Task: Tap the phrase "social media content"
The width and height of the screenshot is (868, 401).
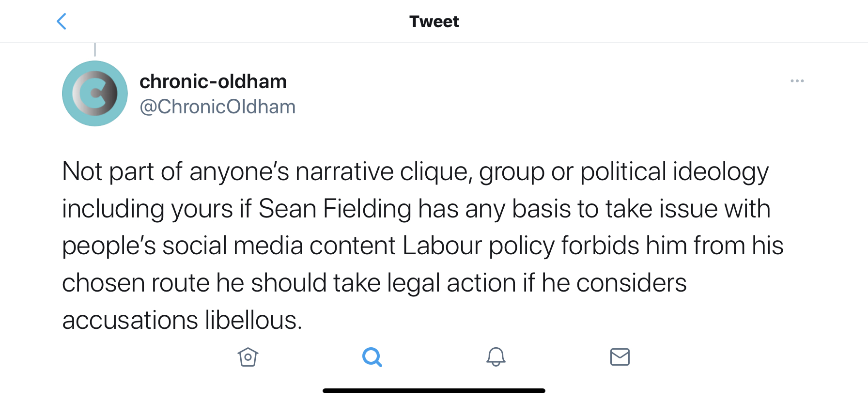Action: [279, 246]
